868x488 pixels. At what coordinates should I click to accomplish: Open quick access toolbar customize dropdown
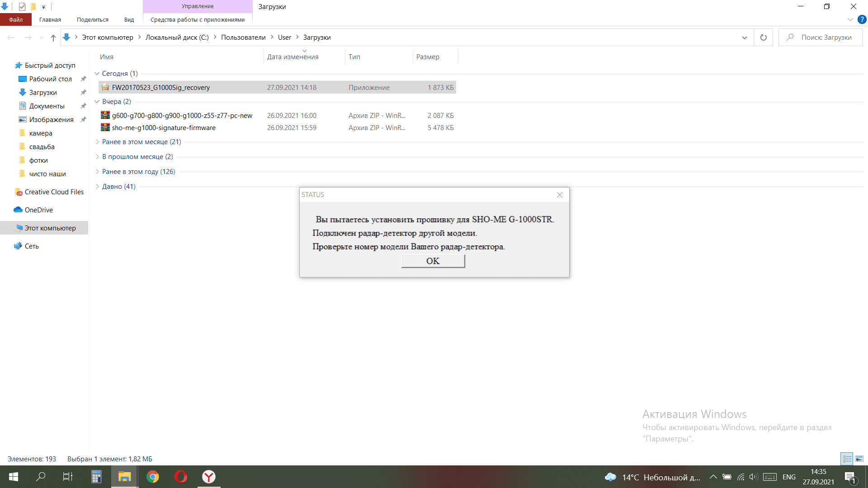pyautogui.click(x=43, y=7)
